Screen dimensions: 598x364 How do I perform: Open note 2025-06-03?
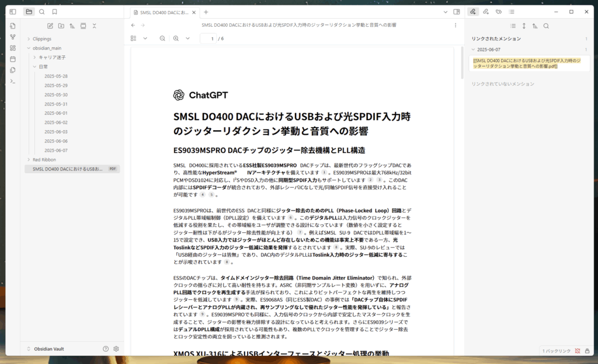click(x=56, y=132)
